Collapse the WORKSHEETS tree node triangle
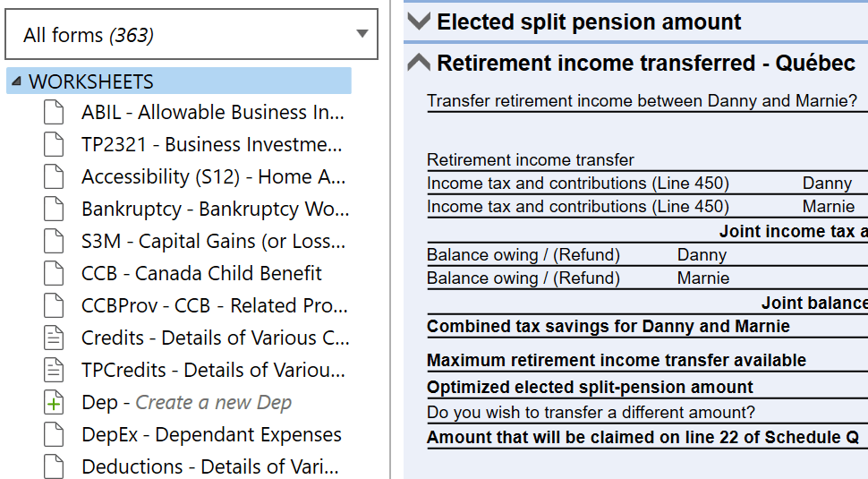Viewport: 868px width, 479px height. click(17, 81)
